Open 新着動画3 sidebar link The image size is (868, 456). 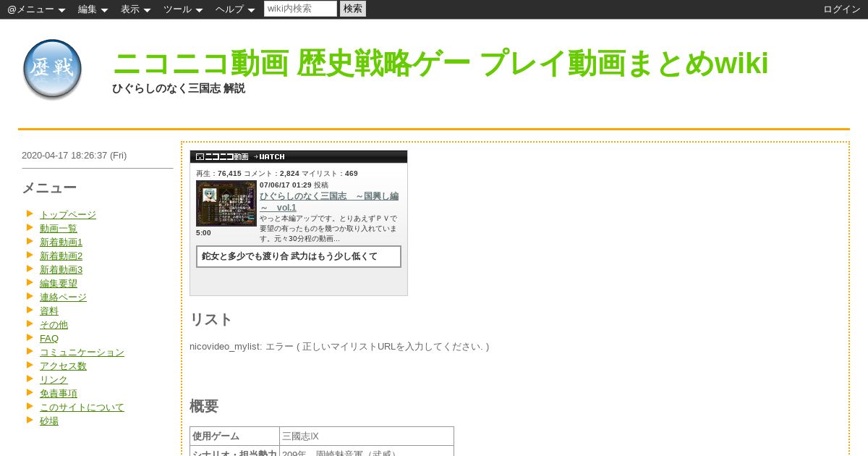click(61, 270)
